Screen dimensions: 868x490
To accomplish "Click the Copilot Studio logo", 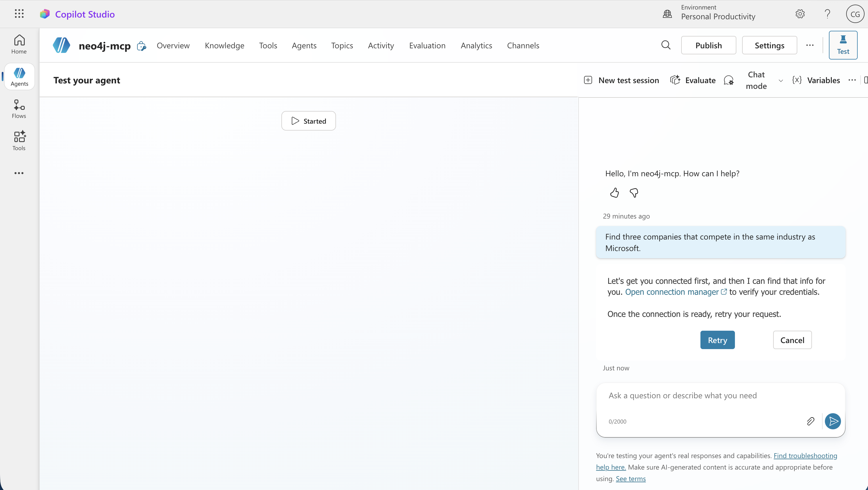I will (45, 14).
